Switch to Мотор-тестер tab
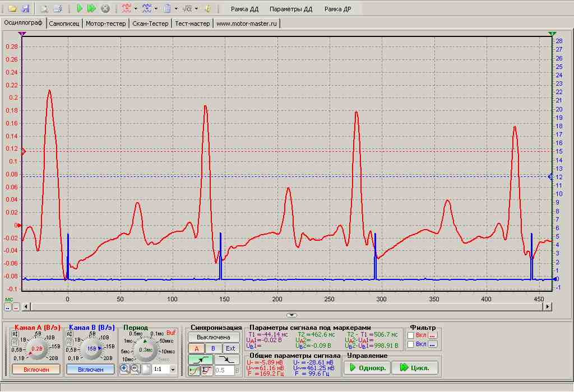This screenshot has height=392, width=574. coord(106,24)
